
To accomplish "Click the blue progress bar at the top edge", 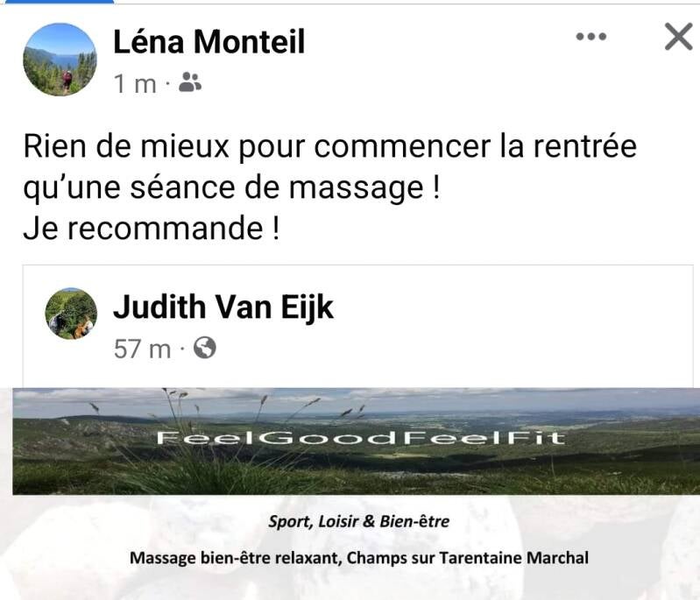I will [x=57, y=2].
